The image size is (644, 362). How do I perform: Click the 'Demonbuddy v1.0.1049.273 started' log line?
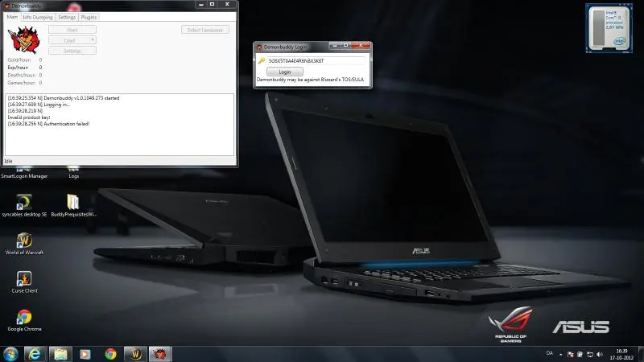tap(64, 98)
